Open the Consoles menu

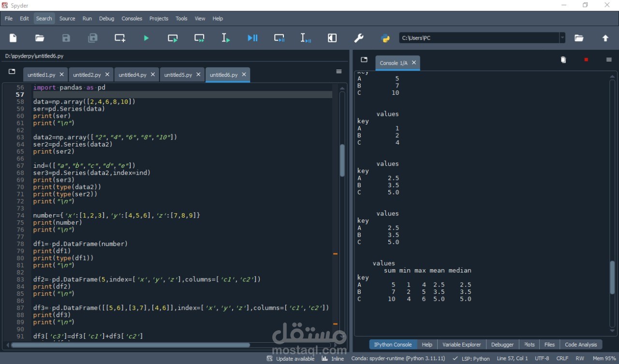click(132, 18)
